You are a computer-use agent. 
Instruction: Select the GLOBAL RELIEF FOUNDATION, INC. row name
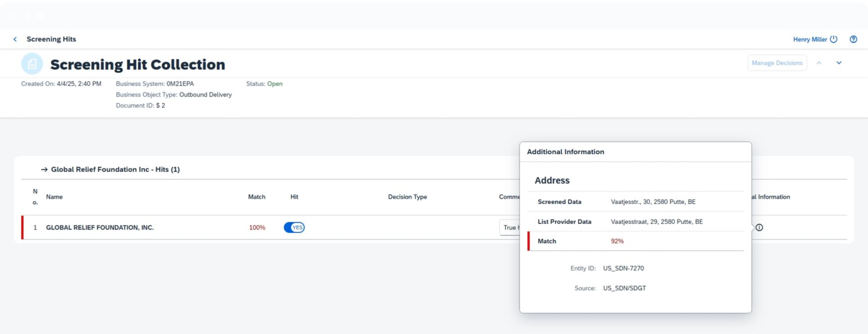click(100, 227)
